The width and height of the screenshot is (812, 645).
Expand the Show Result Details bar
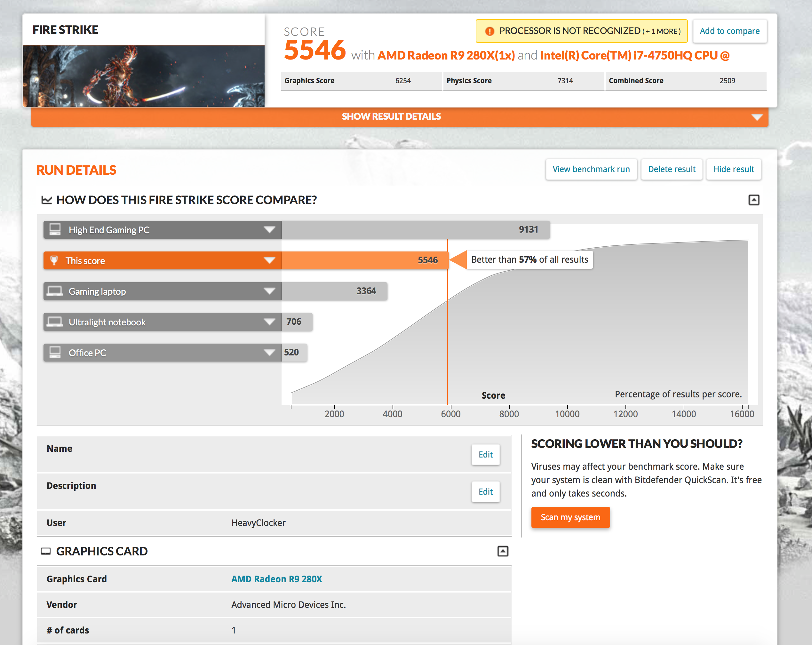coord(400,117)
